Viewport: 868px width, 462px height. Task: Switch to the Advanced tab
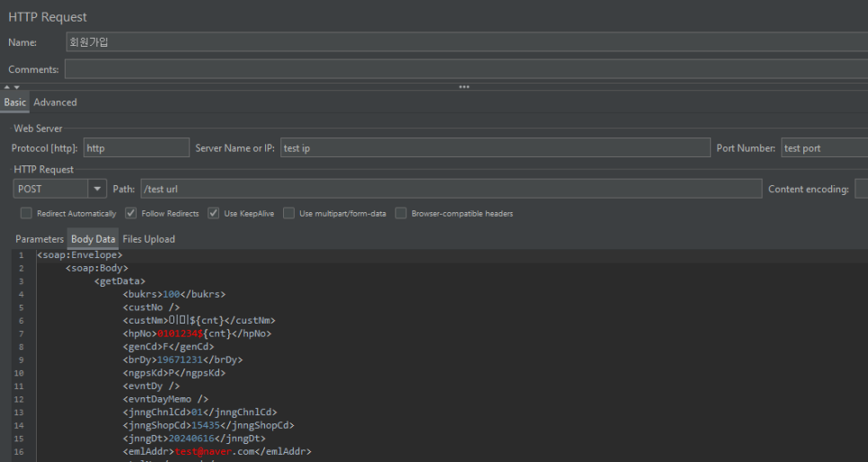pos(55,102)
